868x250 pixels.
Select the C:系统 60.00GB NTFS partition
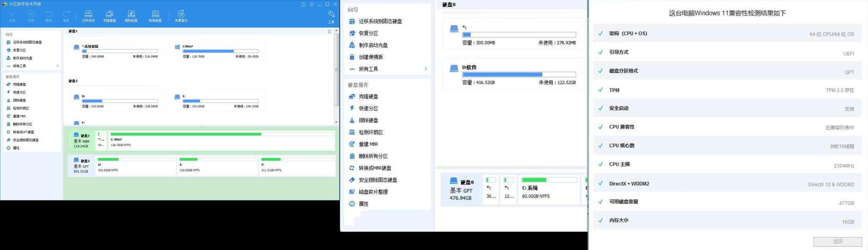[x=549, y=189]
